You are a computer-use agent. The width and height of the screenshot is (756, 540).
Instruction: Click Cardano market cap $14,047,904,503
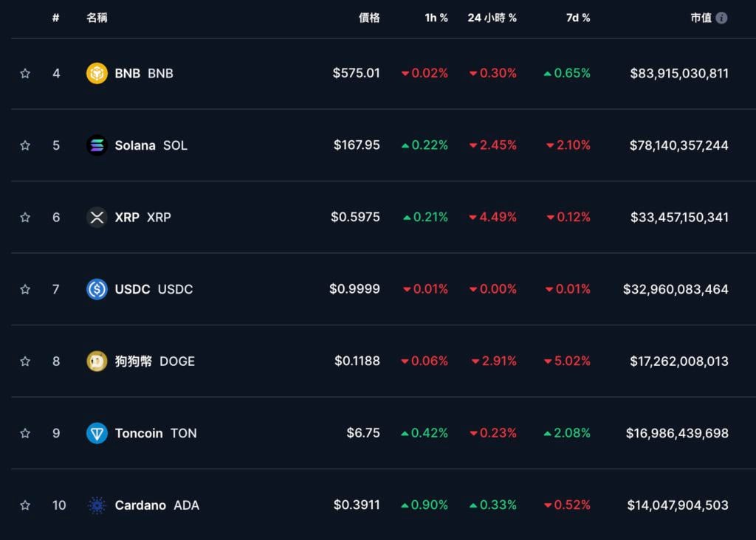coord(678,505)
